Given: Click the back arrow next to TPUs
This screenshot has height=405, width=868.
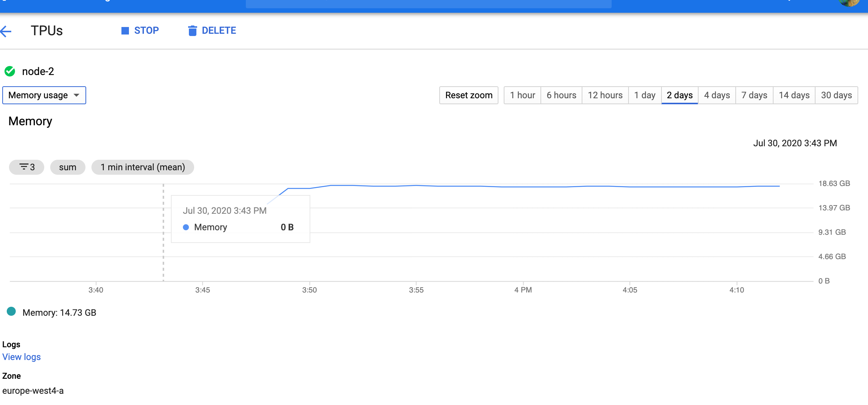Looking at the screenshot, I should [x=6, y=31].
